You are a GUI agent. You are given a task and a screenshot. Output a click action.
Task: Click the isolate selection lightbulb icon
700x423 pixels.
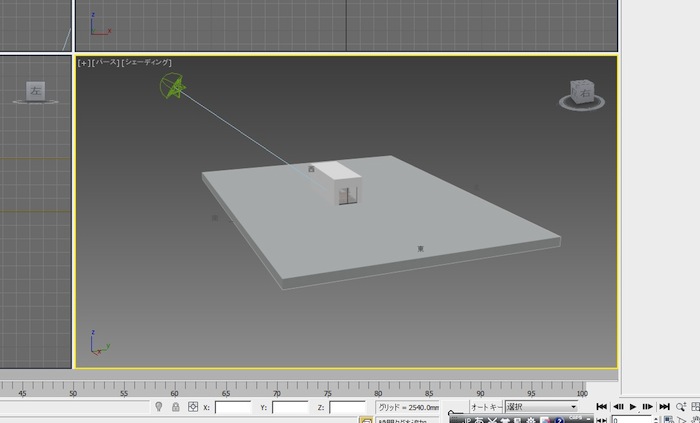(158, 407)
